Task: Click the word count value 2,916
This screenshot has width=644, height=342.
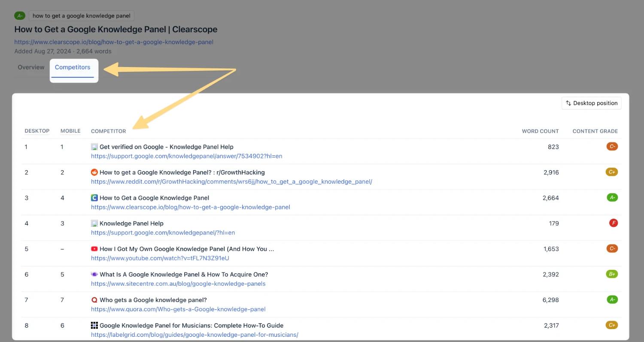Action: click(551, 172)
